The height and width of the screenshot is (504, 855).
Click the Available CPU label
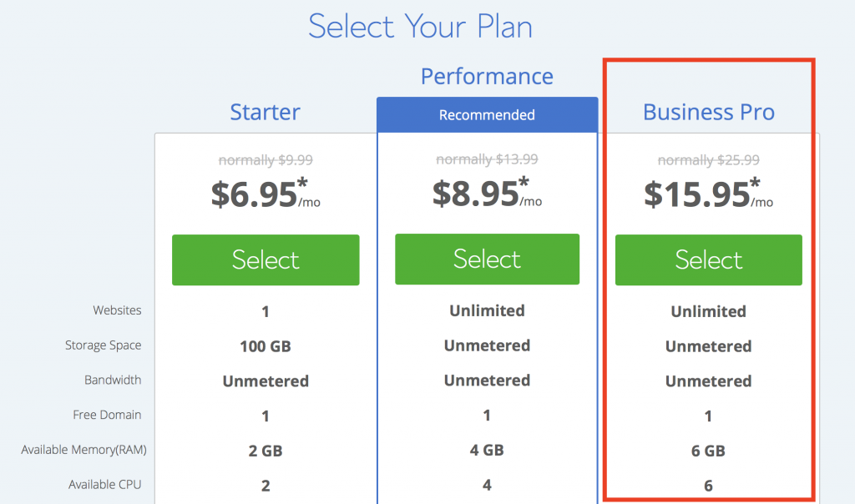[x=104, y=484]
